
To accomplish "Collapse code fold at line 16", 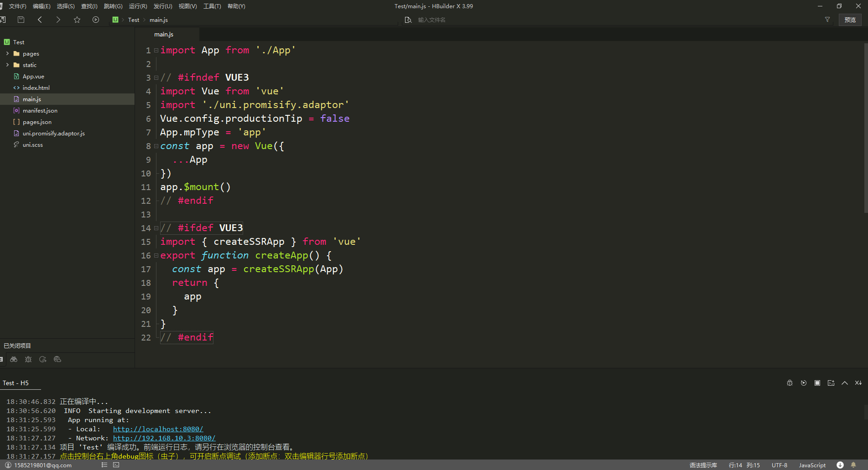I will click(x=156, y=255).
